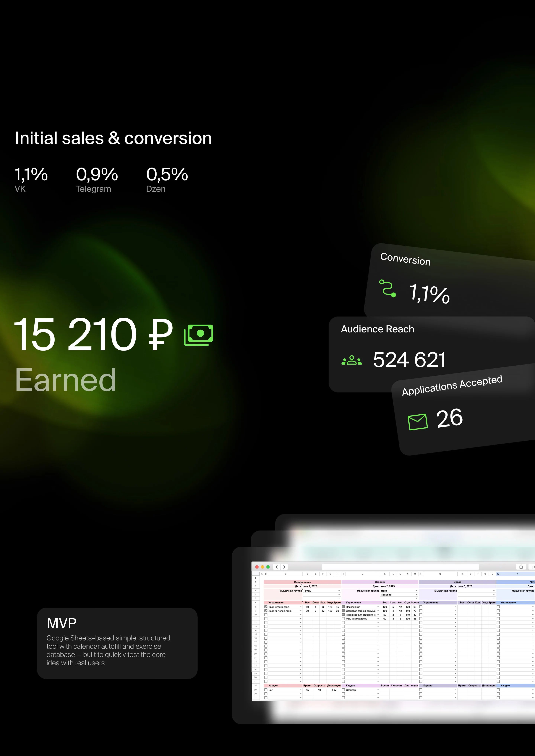The height and width of the screenshot is (756, 535).
Task: Click the green cash icon beside 15 210 ₽
Action: 198,335
